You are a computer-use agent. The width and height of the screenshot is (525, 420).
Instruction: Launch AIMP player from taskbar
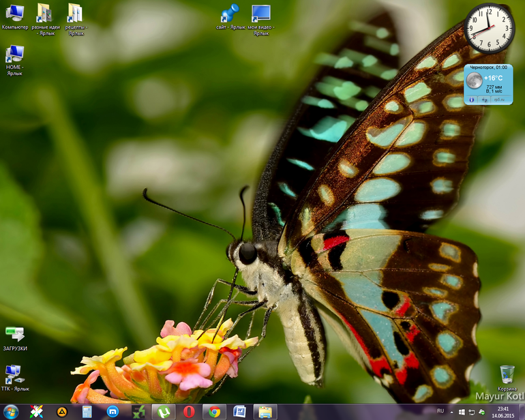tap(62, 412)
